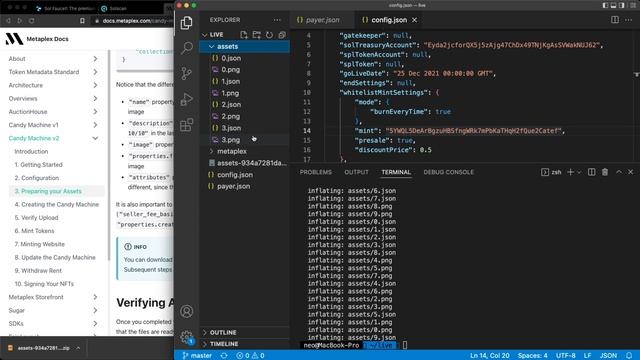The height and width of the screenshot is (360, 640).
Task: Synchronize changes from status bar
Action: (224, 356)
